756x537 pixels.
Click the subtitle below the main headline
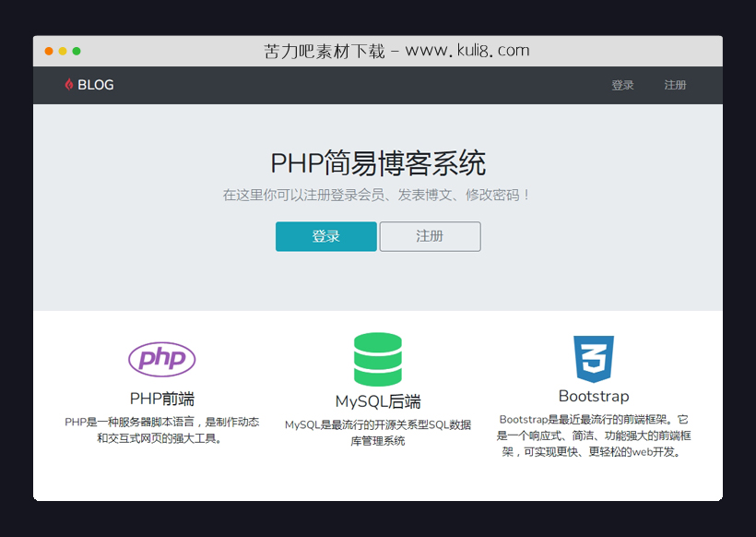tap(378, 195)
